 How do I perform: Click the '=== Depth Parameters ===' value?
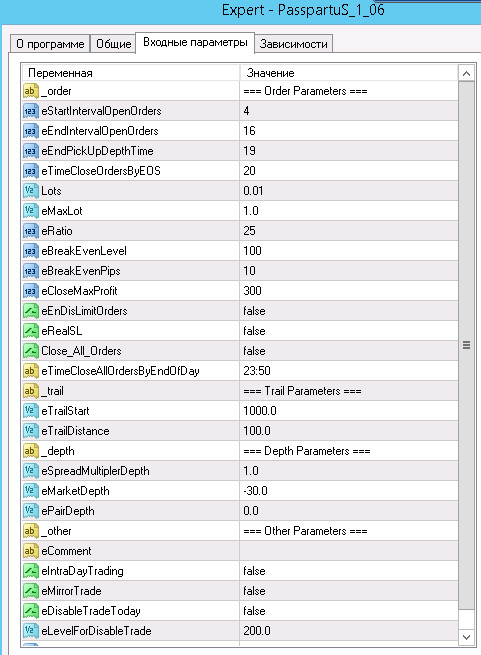(307, 451)
